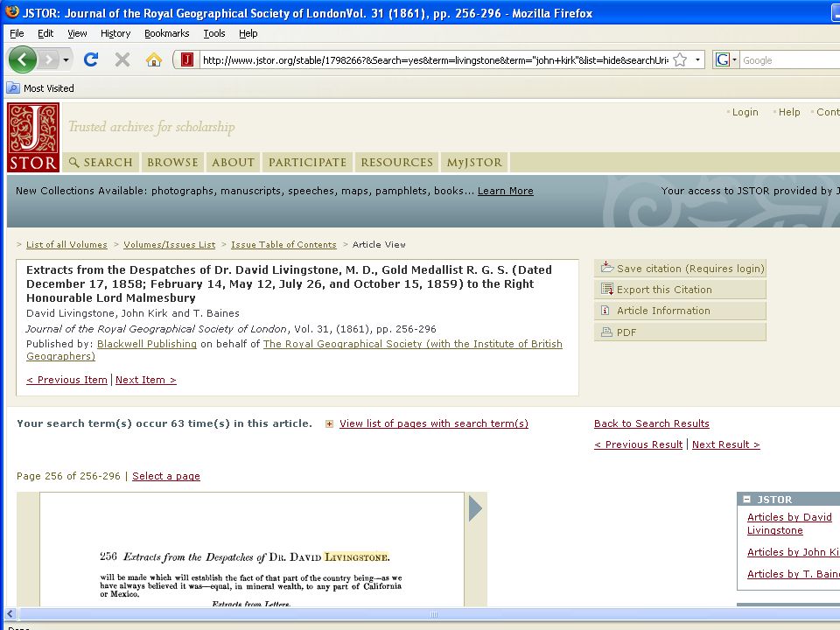Open Volumes/Issues List breadcrumb

pyautogui.click(x=169, y=245)
